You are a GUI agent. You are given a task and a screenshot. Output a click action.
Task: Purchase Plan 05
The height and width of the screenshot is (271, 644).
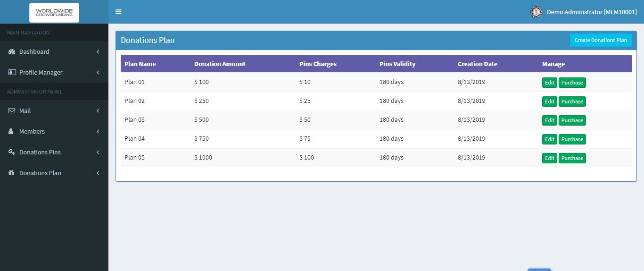click(572, 158)
